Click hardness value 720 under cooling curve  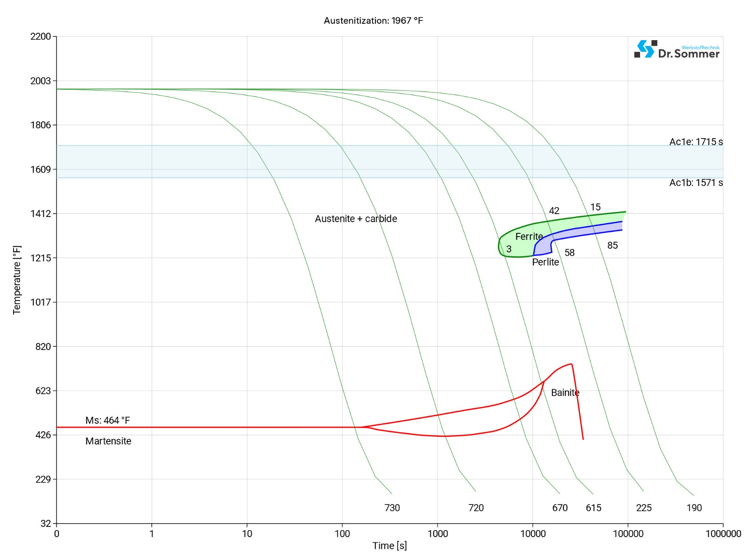coord(476,508)
